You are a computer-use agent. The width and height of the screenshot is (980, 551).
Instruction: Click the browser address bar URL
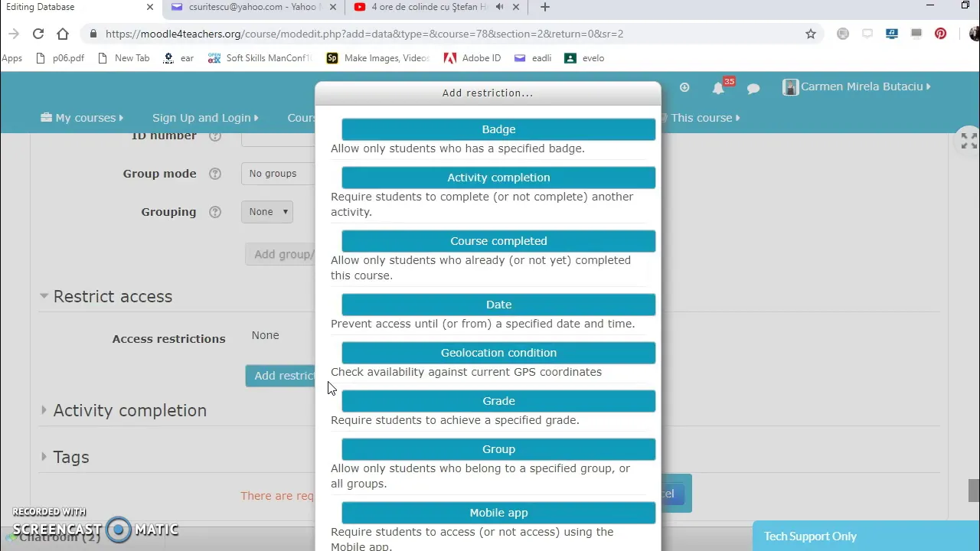364,34
